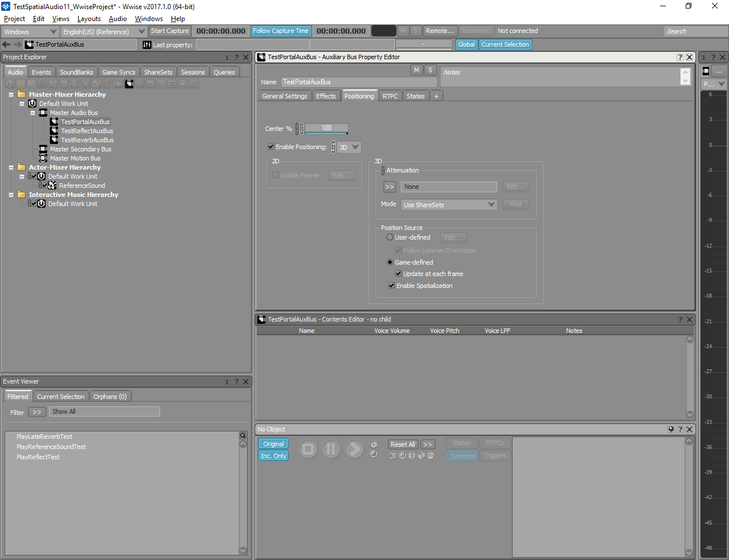Viewport: 729px width, 560px height.
Task: Open the Windows layout dropdown
Action: (30, 31)
